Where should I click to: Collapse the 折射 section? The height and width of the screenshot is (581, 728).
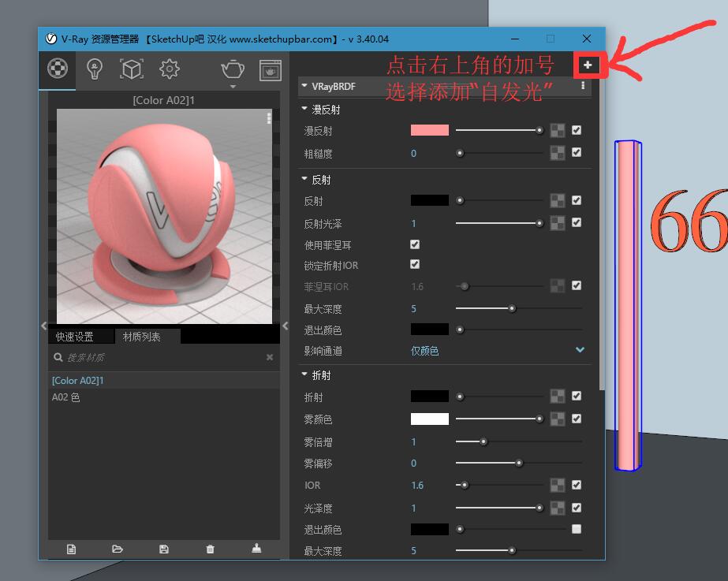pos(304,374)
